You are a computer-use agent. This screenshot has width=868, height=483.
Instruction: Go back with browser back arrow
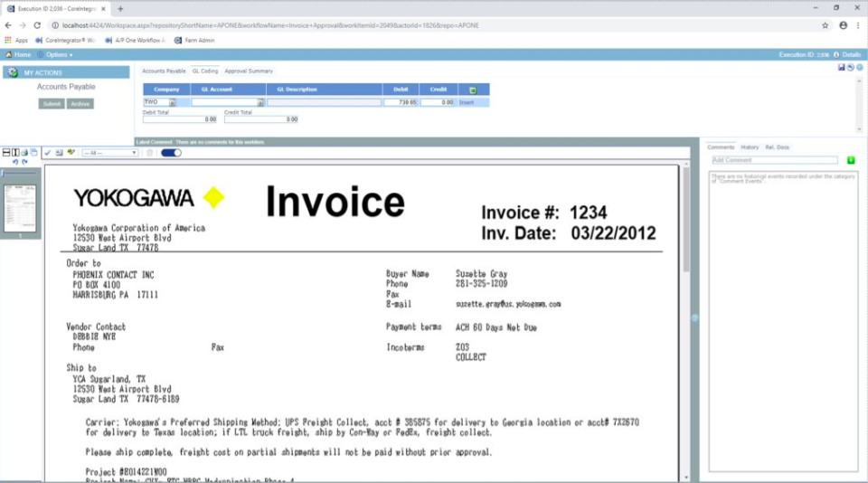coord(8,25)
